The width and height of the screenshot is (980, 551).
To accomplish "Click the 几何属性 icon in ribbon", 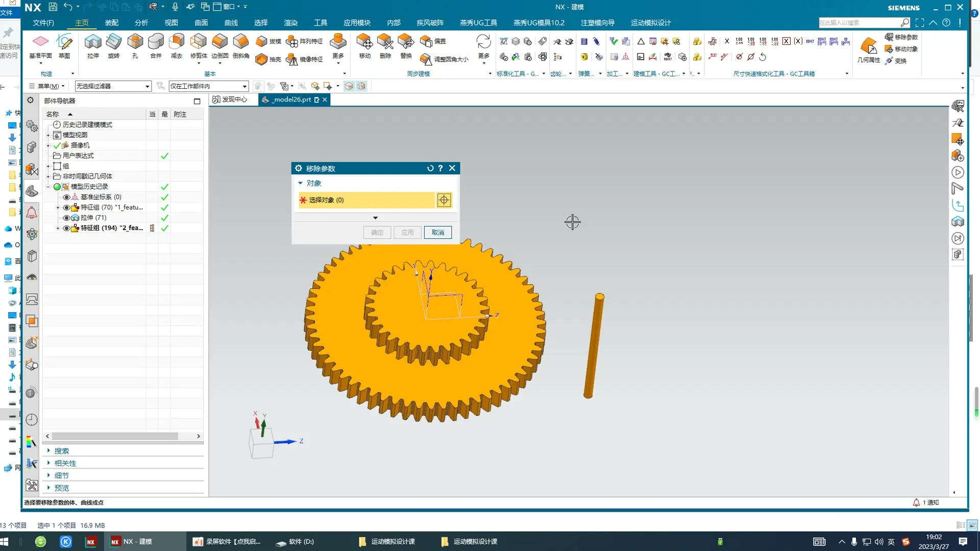I will pyautogui.click(x=868, y=47).
